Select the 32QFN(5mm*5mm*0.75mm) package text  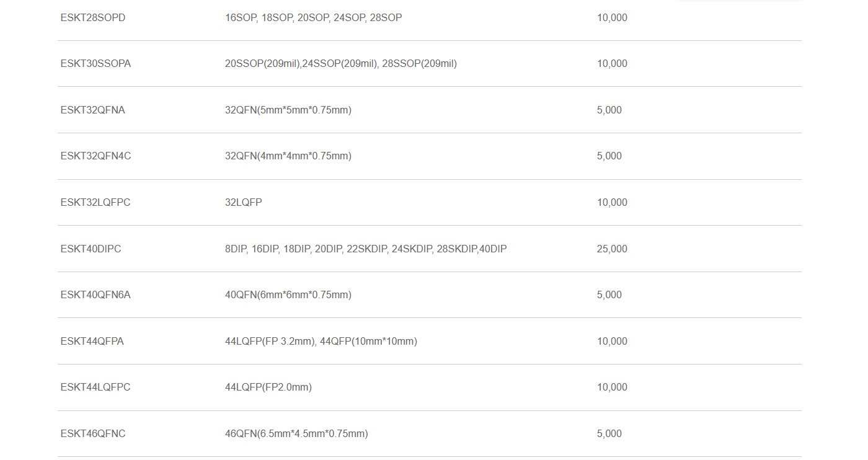[x=288, y=110]
